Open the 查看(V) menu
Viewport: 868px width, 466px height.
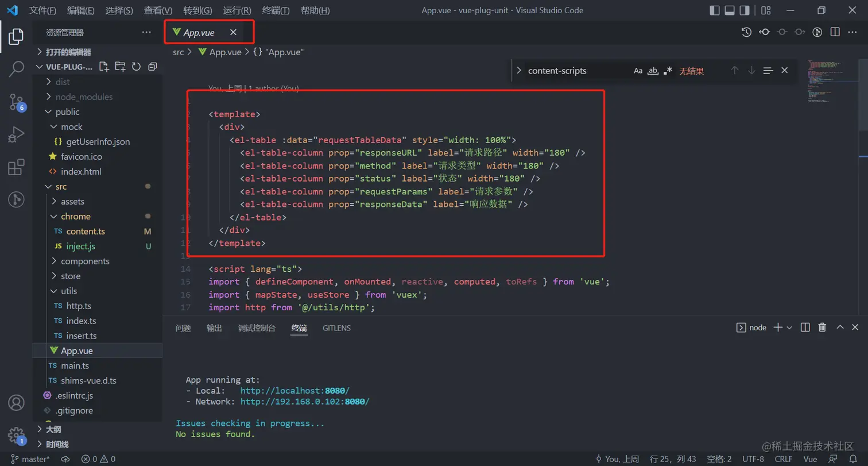[x=158, y=10]
